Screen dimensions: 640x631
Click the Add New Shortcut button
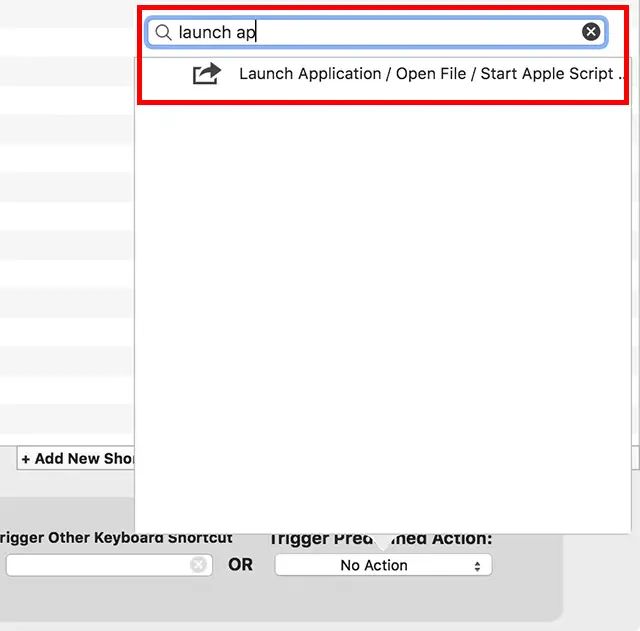click(x=76, y=458)
